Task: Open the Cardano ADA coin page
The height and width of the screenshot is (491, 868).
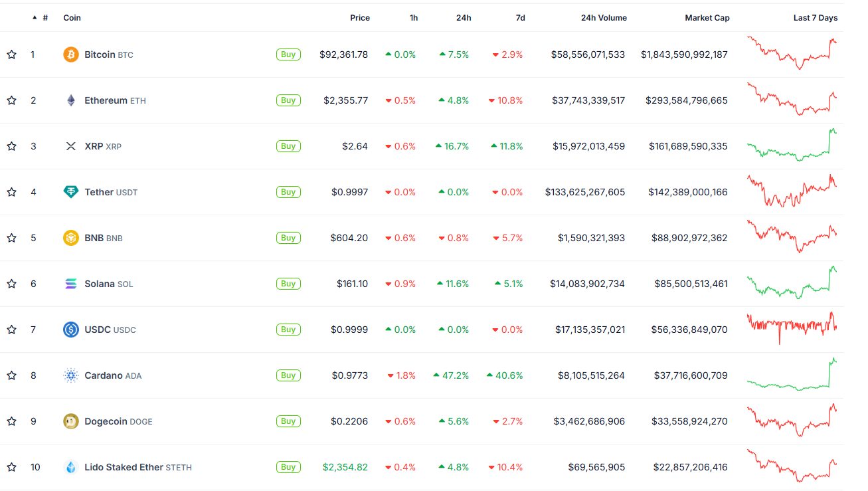Action: tap(113, 375)
